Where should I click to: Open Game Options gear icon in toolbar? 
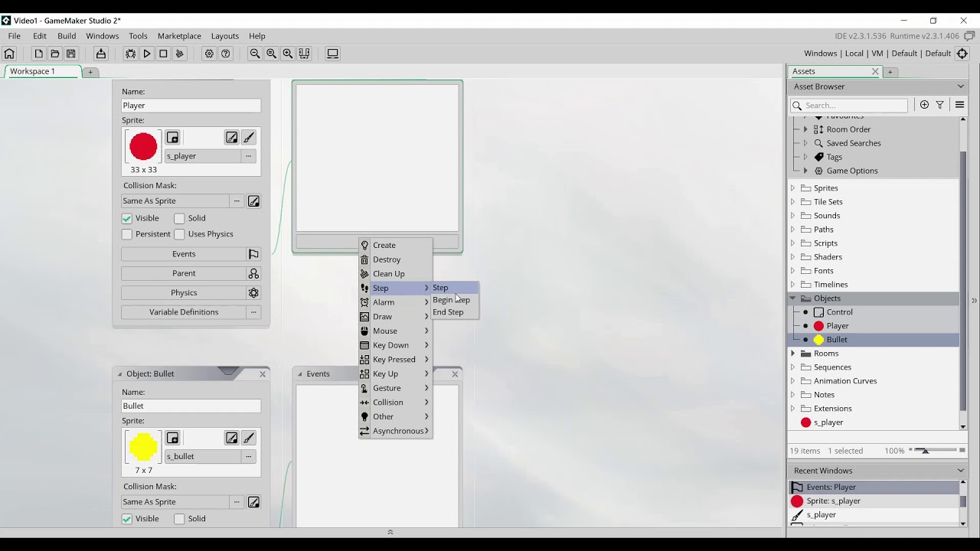pos(209,54)
